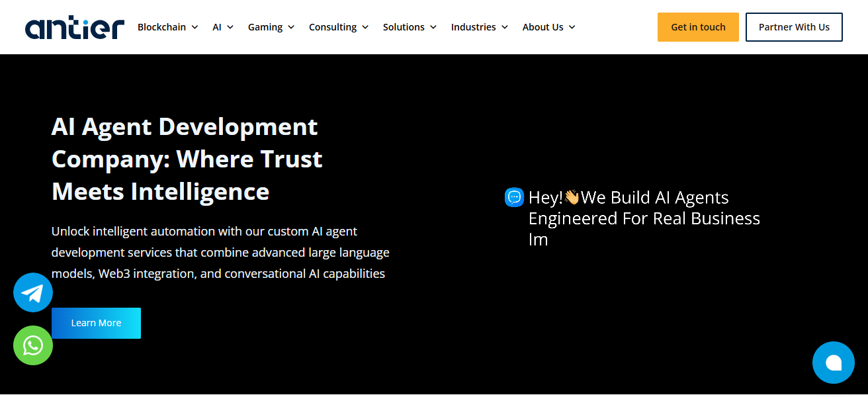The width and height of the screenshot is (868, 397).
Task: Open the blue live chat widget bubble
Action: (833, 363)
